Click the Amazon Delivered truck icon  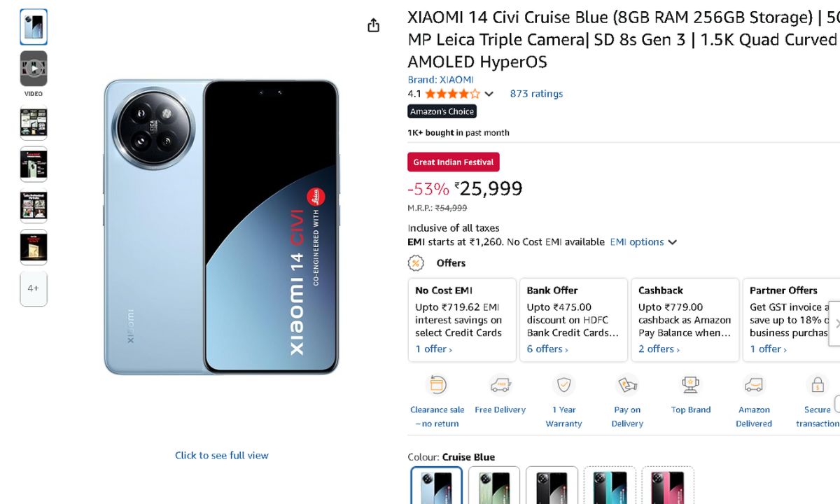click(x=754, y=385)
